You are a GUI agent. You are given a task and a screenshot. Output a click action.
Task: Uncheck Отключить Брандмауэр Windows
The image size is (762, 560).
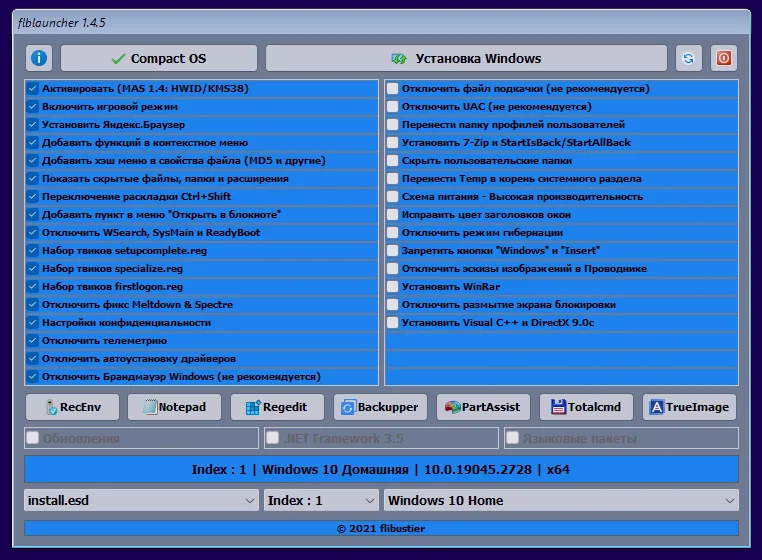(33, 376)
